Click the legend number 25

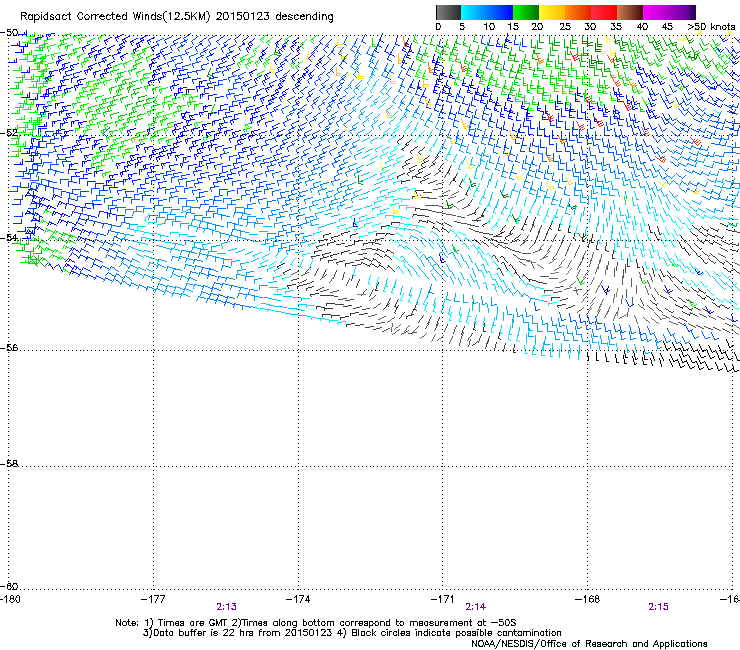tap(565, 27)
